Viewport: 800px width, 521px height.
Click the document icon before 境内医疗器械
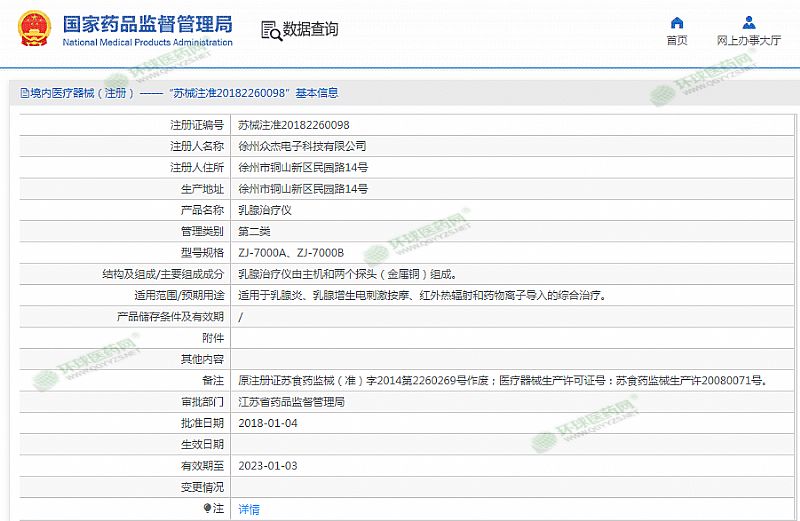pos(24,93)
